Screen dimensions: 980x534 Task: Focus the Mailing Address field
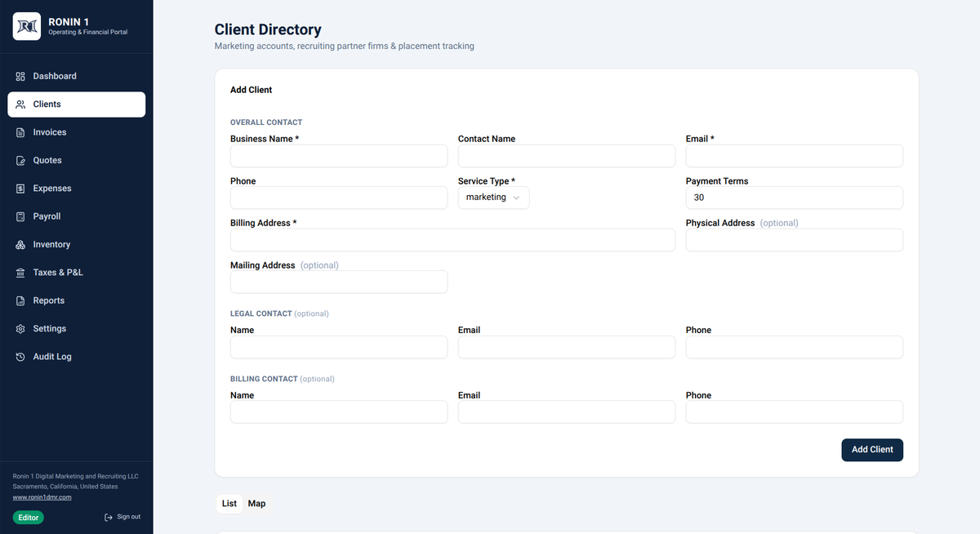[x=339, y=282]
